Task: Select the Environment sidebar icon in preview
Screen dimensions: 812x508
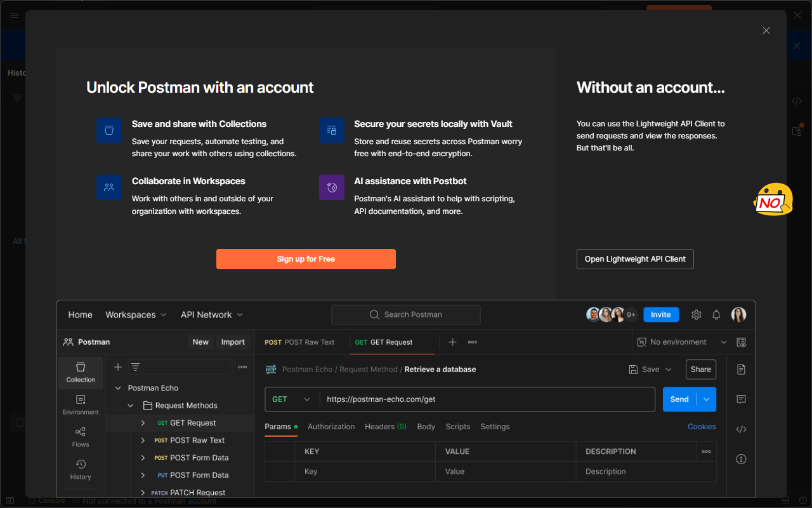Action: click(x=81, y=404)
